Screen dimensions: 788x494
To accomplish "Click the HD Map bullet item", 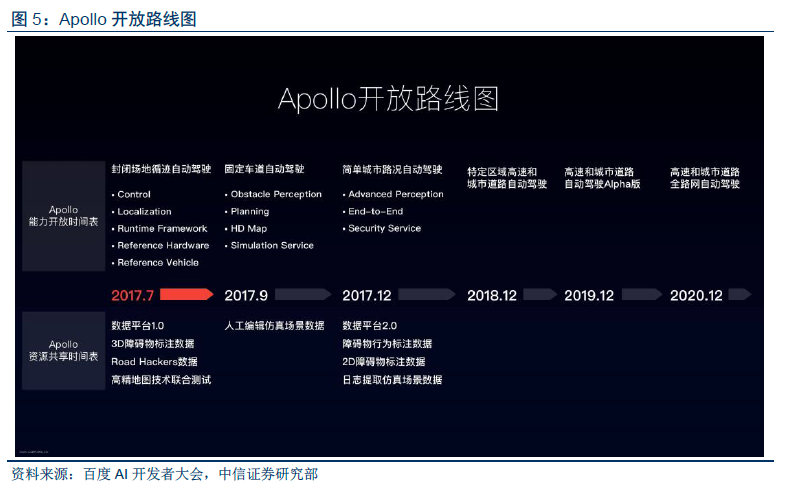I will pos(246,229).
